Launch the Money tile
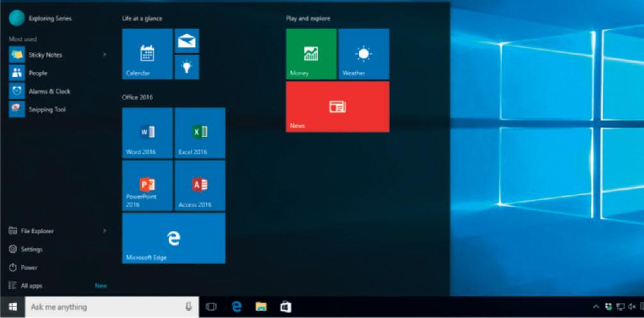 click(x=311, y=54)
